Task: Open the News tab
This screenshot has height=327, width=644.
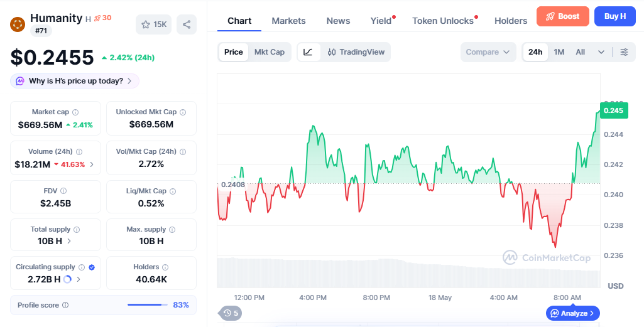Action: pos(338,21)
